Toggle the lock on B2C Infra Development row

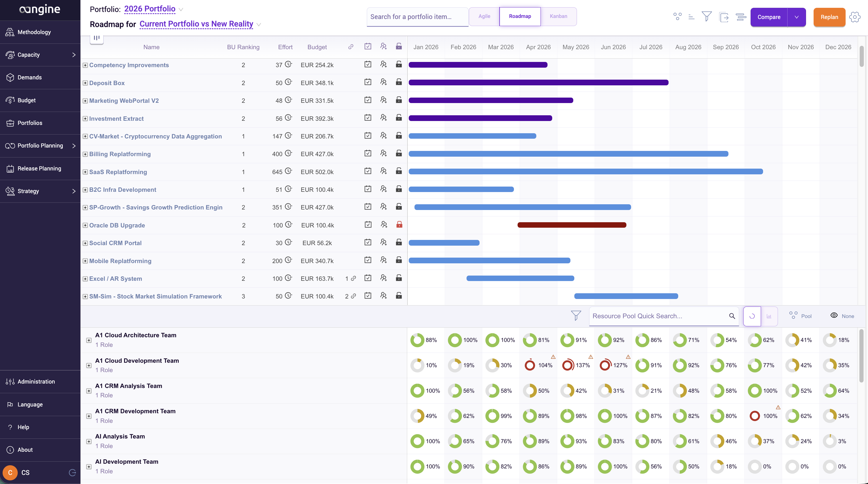399,189
